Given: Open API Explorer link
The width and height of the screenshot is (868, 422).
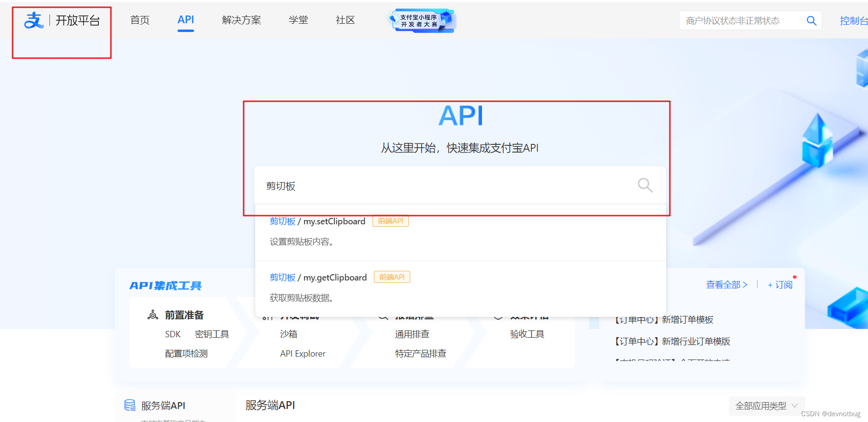Looking at the screenshot, I should [303, 354].
